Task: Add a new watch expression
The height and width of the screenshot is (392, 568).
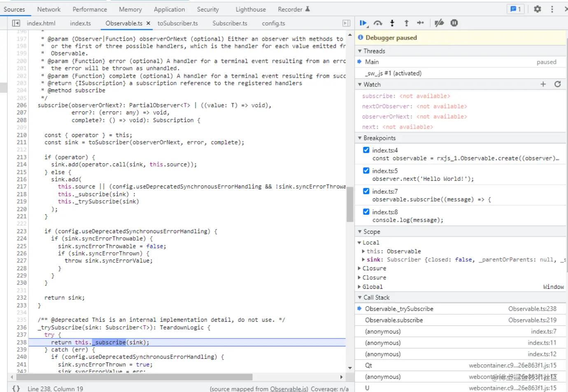Action: coord(543,84)
